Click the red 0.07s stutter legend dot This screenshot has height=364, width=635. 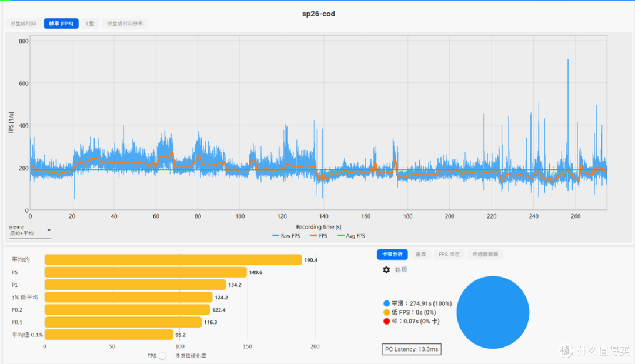(386, 321)
